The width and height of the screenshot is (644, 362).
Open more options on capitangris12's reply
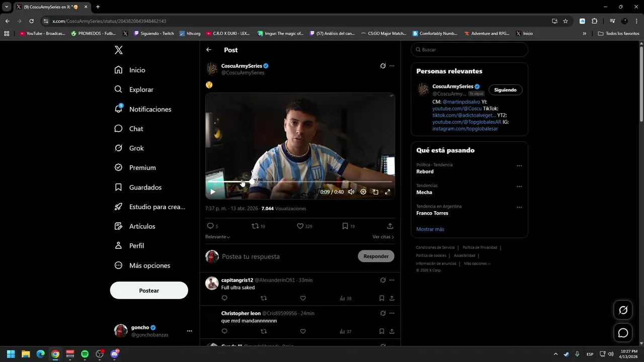[x=392, y=280]
